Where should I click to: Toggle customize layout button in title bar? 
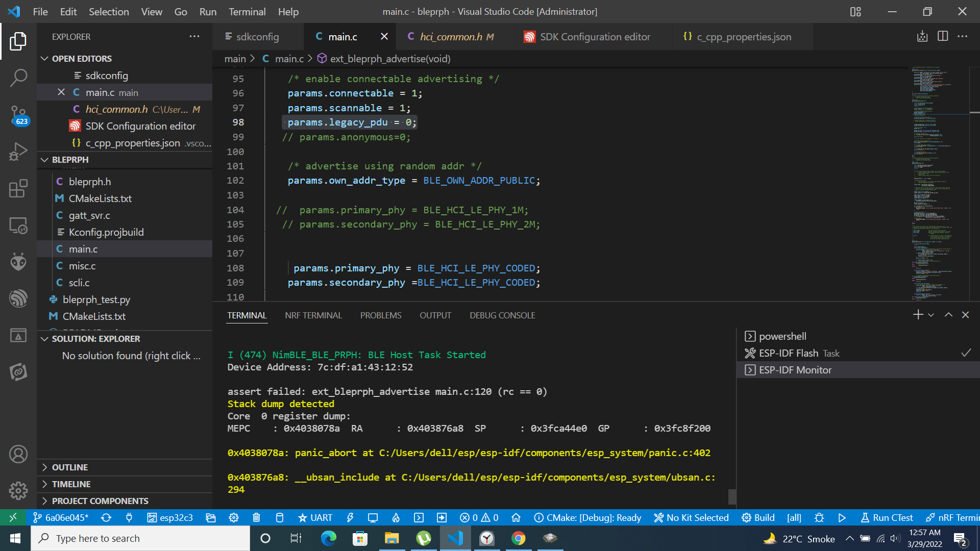tap(855, 11)
